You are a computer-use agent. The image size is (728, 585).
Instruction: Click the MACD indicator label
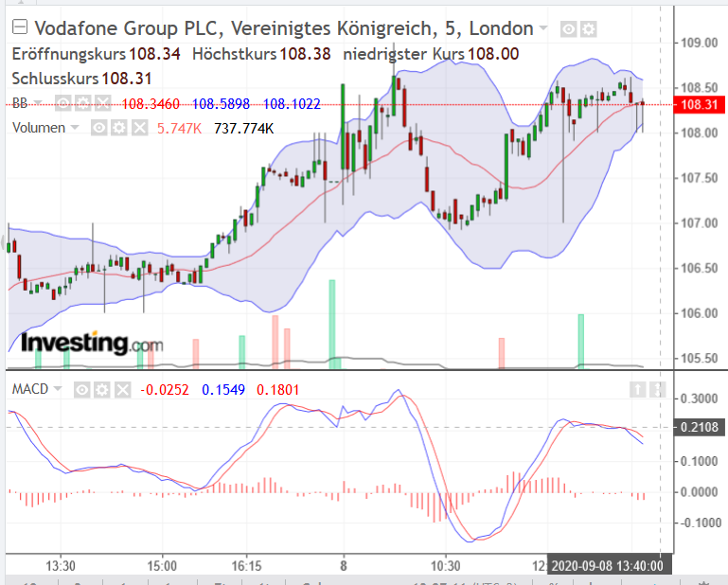[30, 389]
